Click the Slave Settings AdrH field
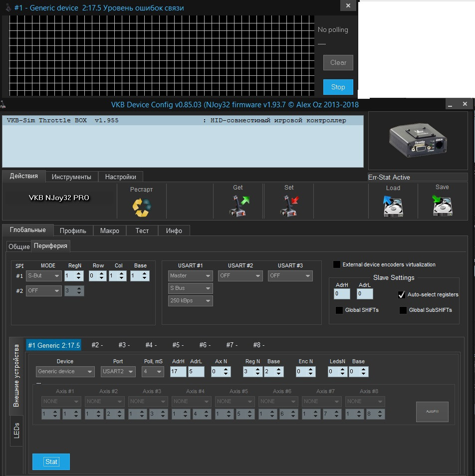 [x=342, y=294]
